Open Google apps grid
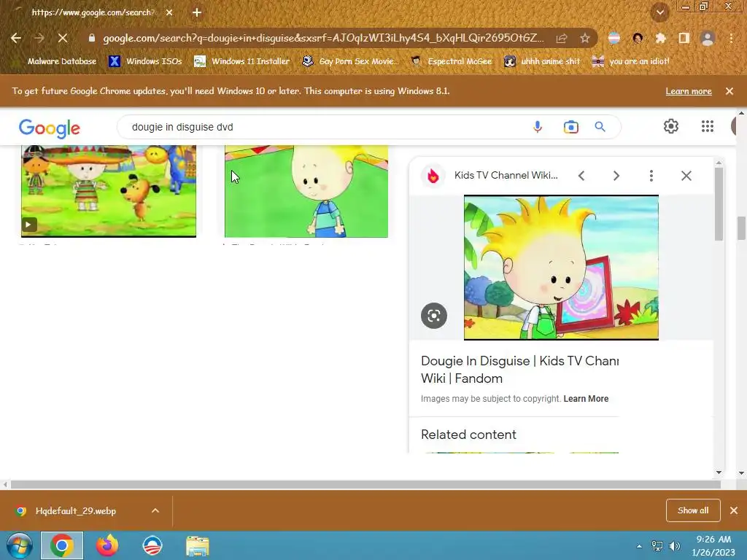The height and width of the screenshot is (560, 747). click(708, 126)
